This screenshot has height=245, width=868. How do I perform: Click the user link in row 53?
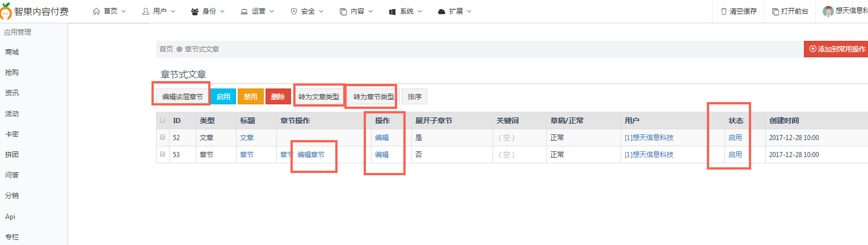coord(649,154)
